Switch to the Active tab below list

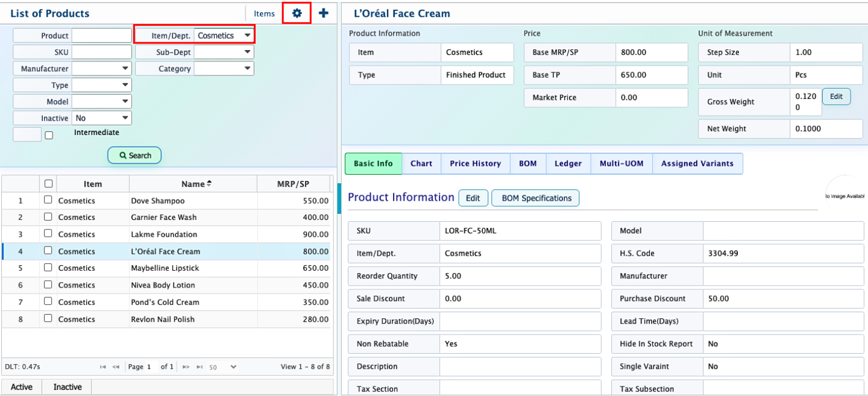coord(22,387)
